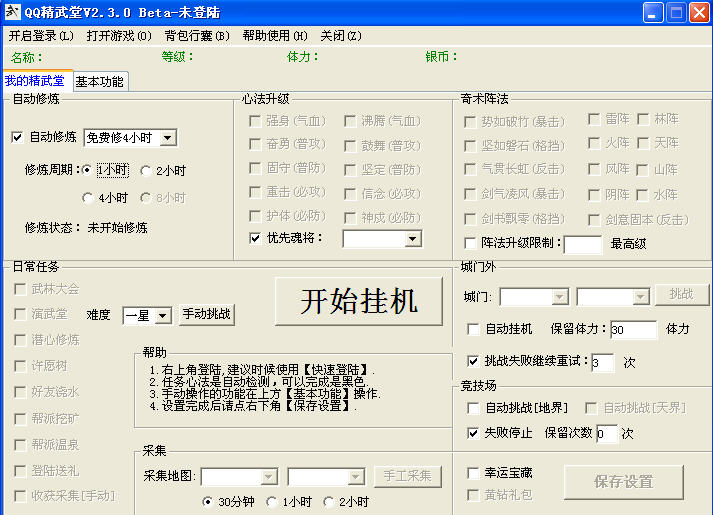Toggle the 挑战失败继续重试 checkbox
The height and width of the screenshot is (515, 713).
tap(473, 361)
